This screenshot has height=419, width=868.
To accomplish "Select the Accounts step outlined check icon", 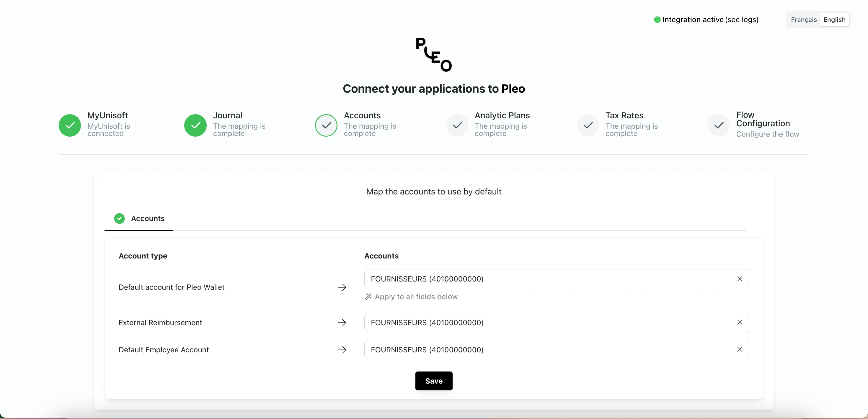I will tap(326, 125).
